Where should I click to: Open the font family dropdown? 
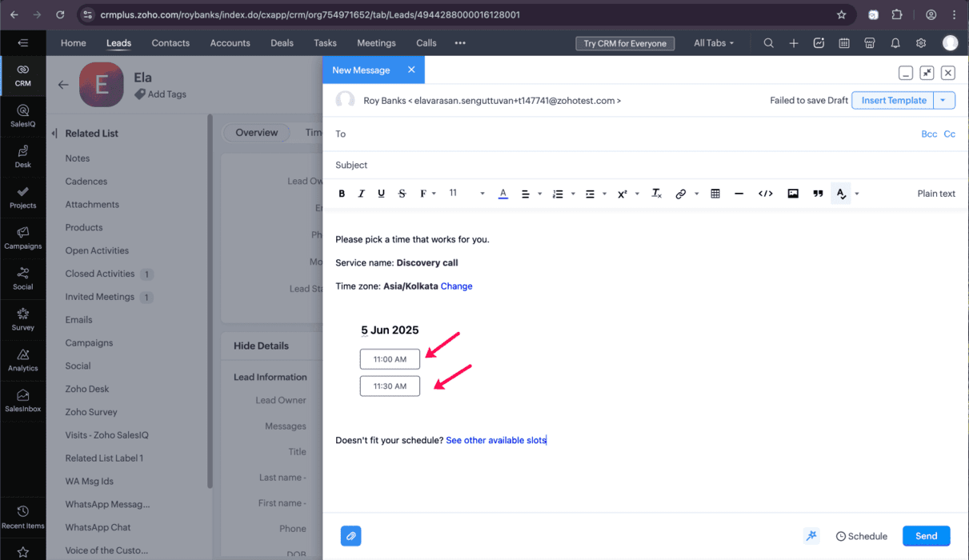427,194
